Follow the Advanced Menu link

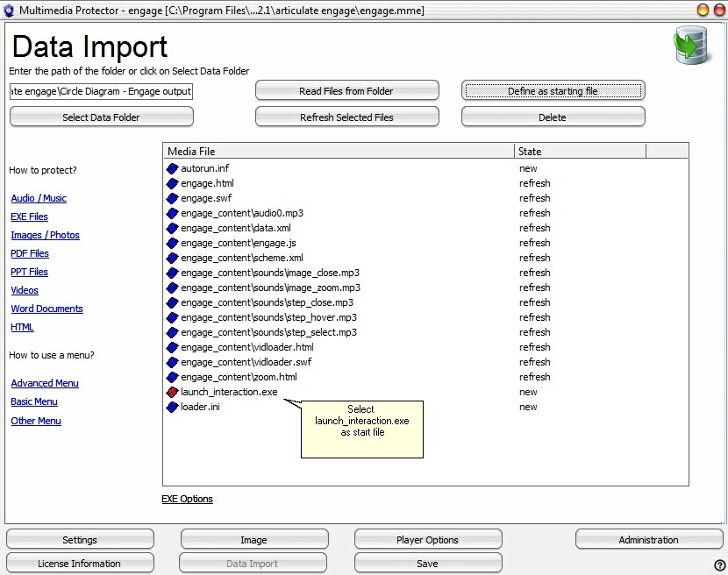(x=45, y=383)
